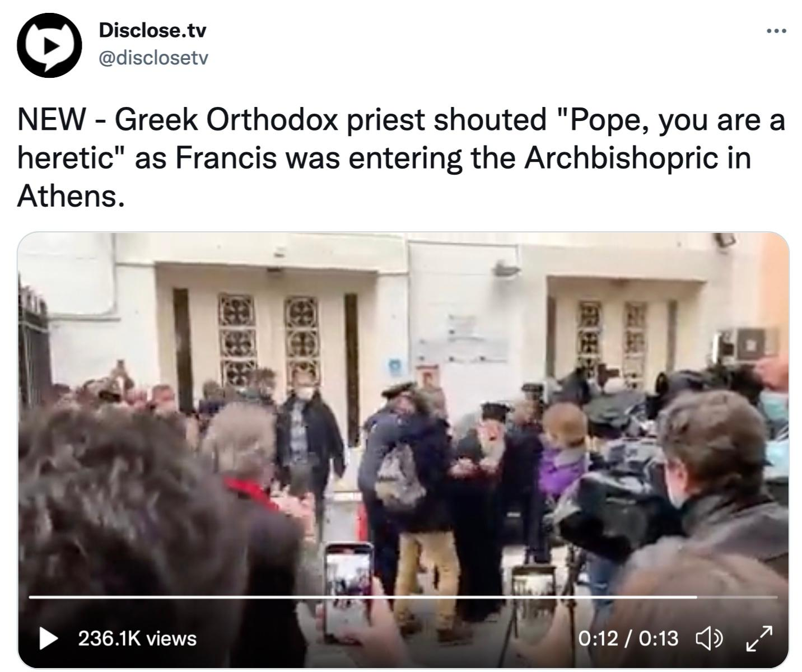Open the @disclosetv handle link
Screen dimensions: 802x672
tap(153, 58)
